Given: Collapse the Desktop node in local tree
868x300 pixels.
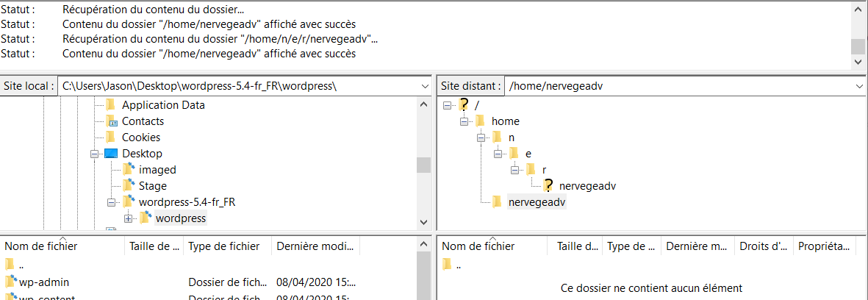Looking at the screenshot, I should click(94, 154).
